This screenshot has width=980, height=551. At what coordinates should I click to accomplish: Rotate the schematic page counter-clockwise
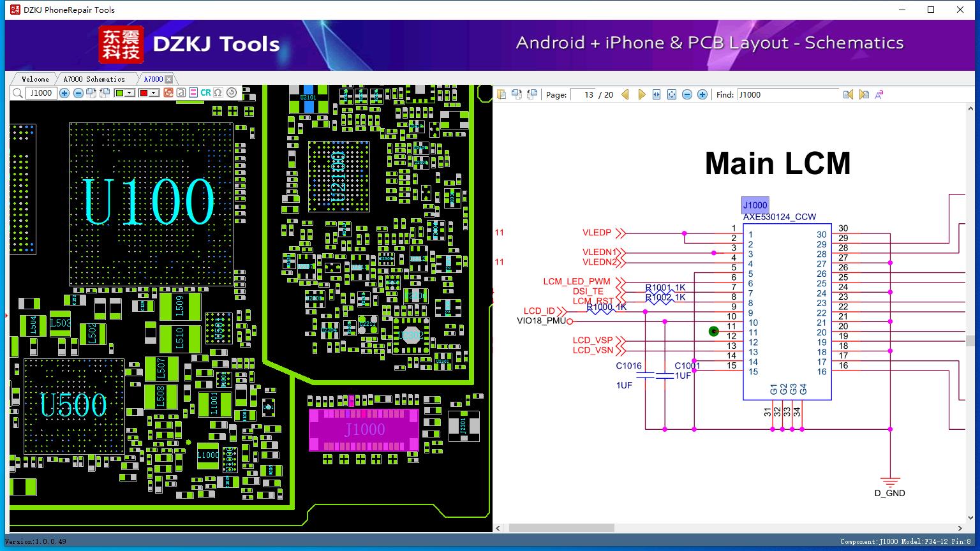click(531, 94)
